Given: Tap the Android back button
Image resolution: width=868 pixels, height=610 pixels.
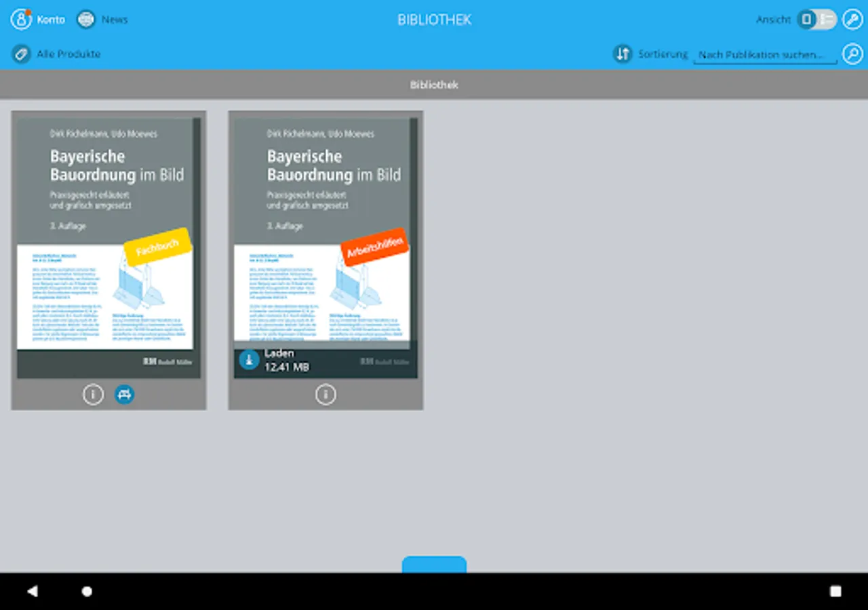Looking at the screenshot, I should [x=32, y=591].
